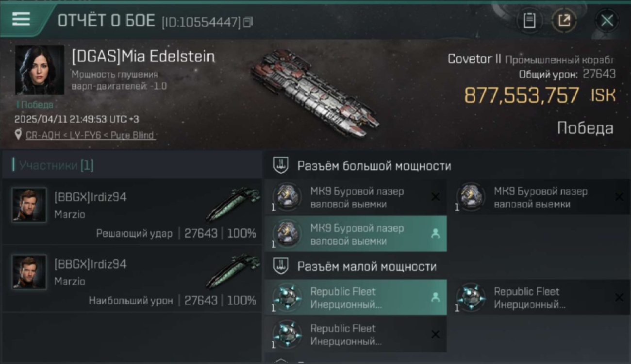Toggle person icon on highlighted Republic Fleet module
Image resolution: width=631 pixels, height=364 pixels.
coord(435,298)
